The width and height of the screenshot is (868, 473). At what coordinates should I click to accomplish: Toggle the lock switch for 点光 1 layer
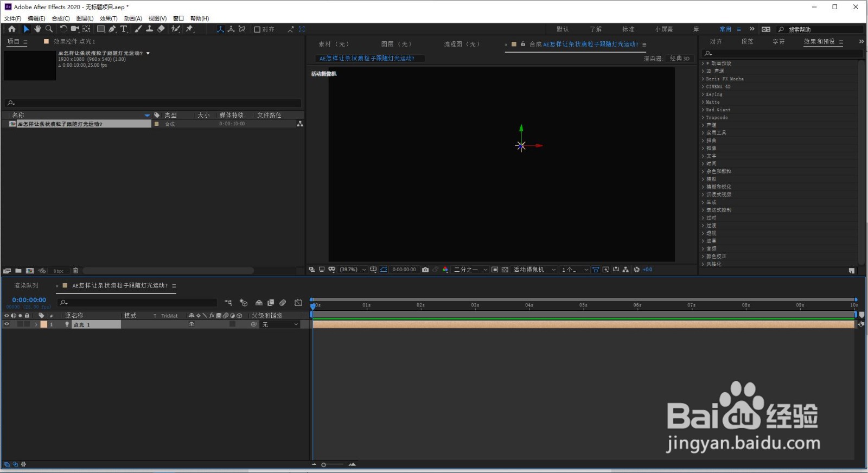click(x=27, y=324)
